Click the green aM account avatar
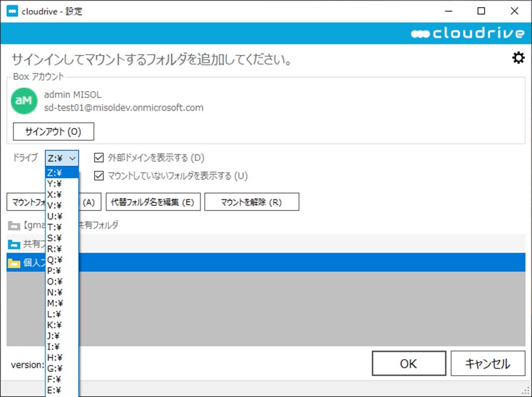Screen dimensions: 532x397 click(24, 101)
